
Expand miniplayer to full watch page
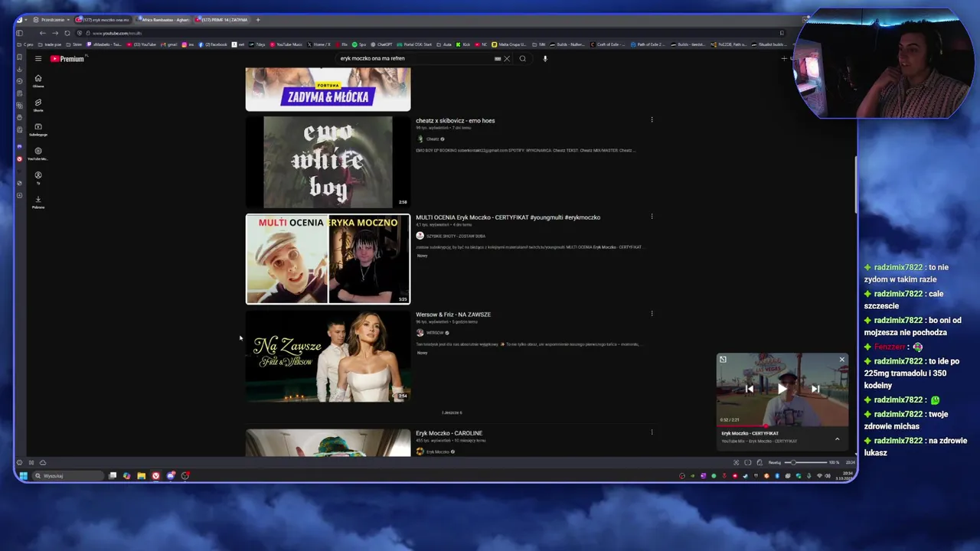coord(723,360)
